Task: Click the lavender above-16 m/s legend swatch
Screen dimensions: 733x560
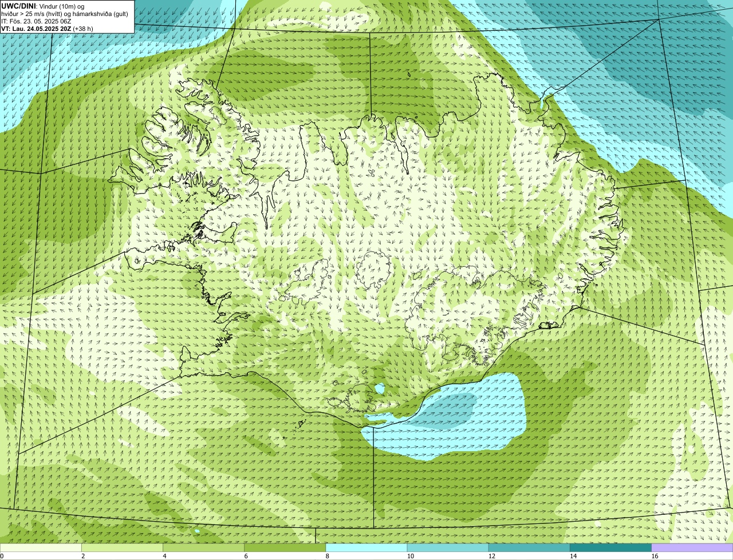Action: click(x=692, y=548)
